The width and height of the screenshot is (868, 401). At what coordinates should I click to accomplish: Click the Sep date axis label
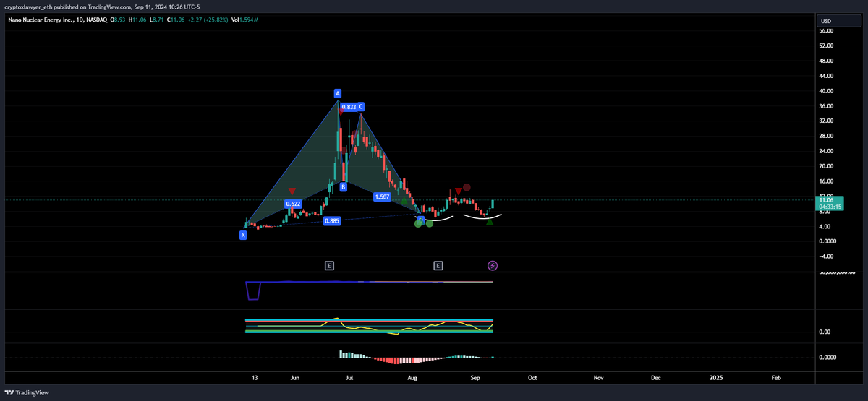click(475, 377)
